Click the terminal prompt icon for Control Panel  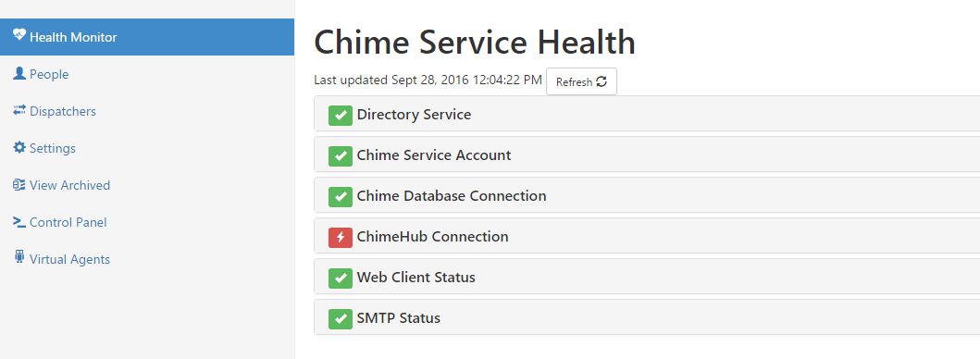(x=19, y=222)
